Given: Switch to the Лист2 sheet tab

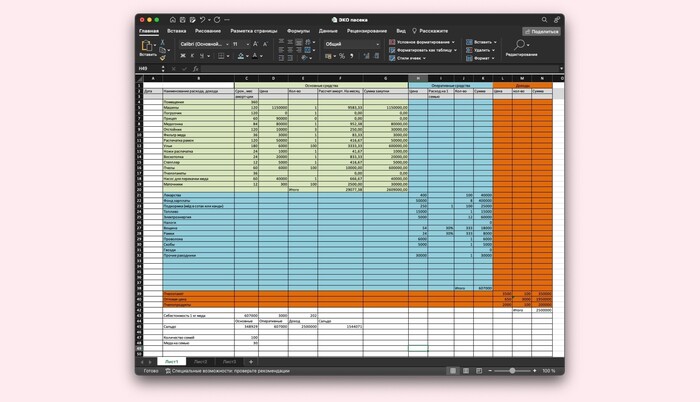Looking at the screenshot, I should [201, 361].
